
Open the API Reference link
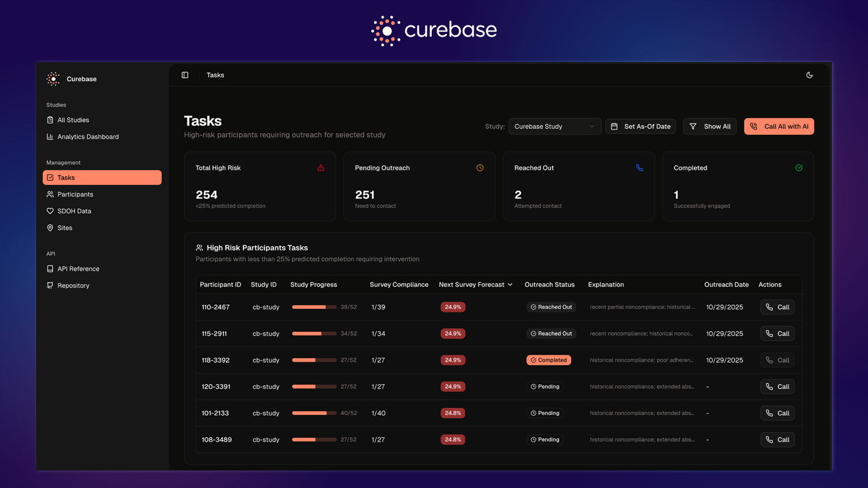pos(78,269)
